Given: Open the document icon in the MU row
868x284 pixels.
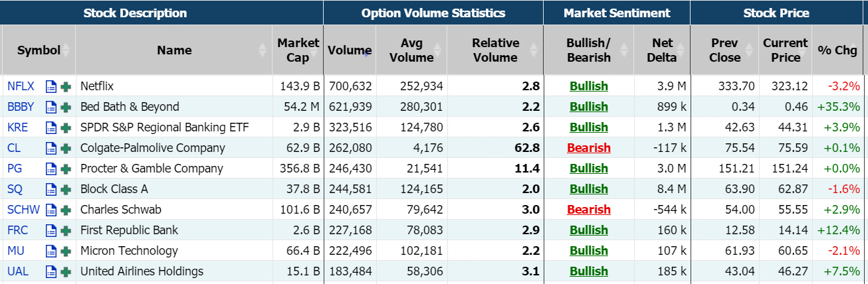Looking at the screenshot, I should coord(51,251).
